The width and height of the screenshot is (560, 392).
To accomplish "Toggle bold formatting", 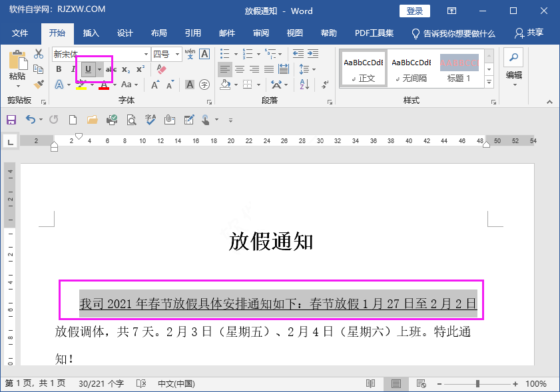I will click(58, 69).
